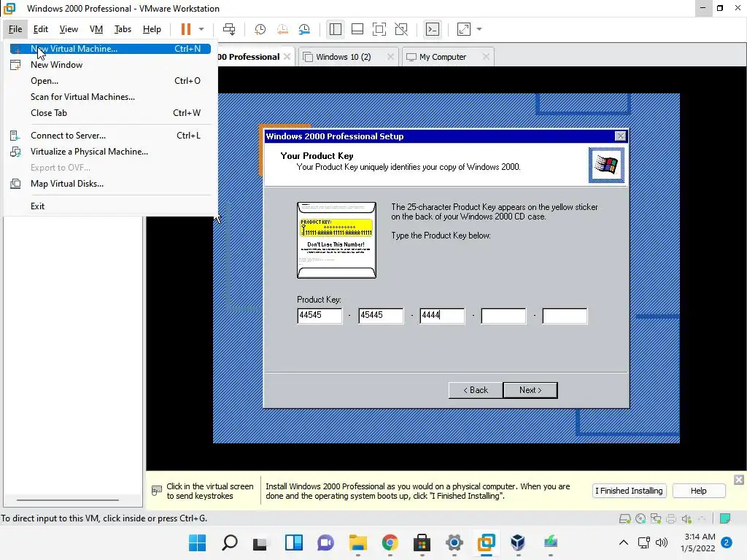
Task: Open Microsoft Store from the taskbar
Action: click(422, 542)
